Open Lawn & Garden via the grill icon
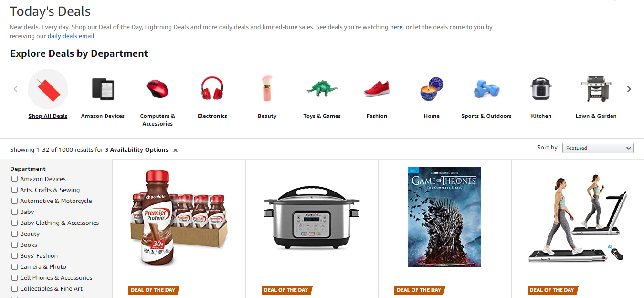 click(x=596, y=89)
